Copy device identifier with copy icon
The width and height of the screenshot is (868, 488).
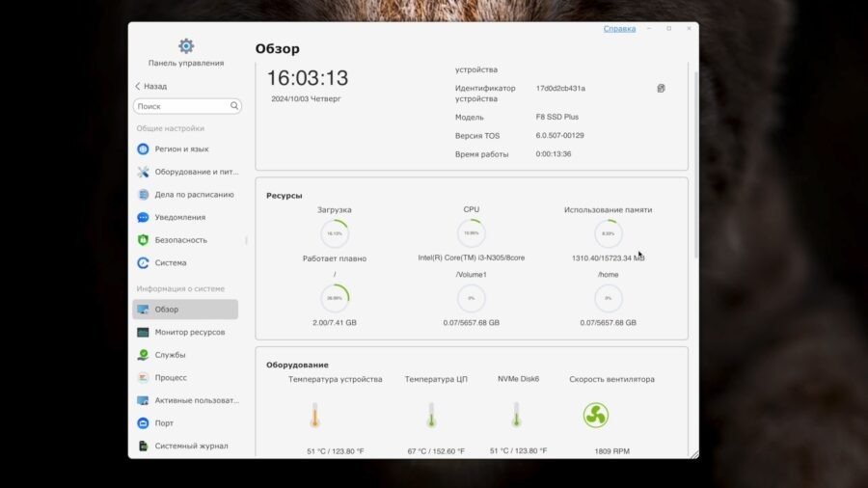coord(661,89)
